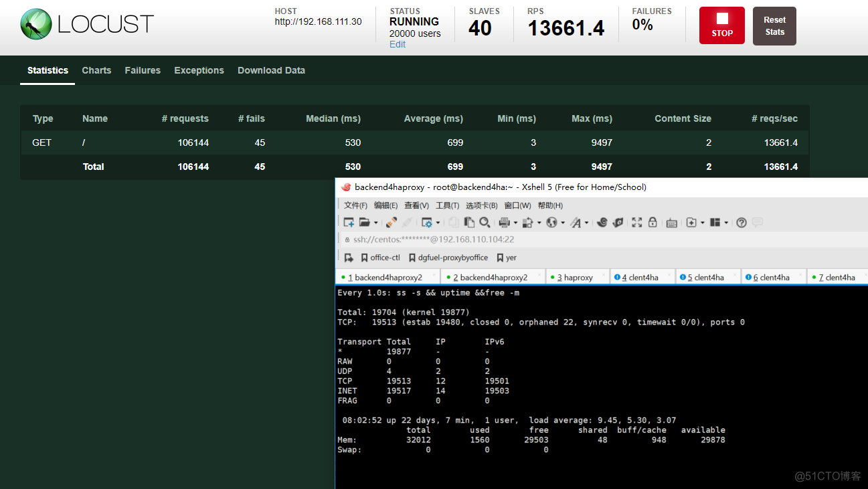The width and height of the screenshot is (868, 489).
Task: Open office-ctl bookmark
Action: (x=380, y=258)
